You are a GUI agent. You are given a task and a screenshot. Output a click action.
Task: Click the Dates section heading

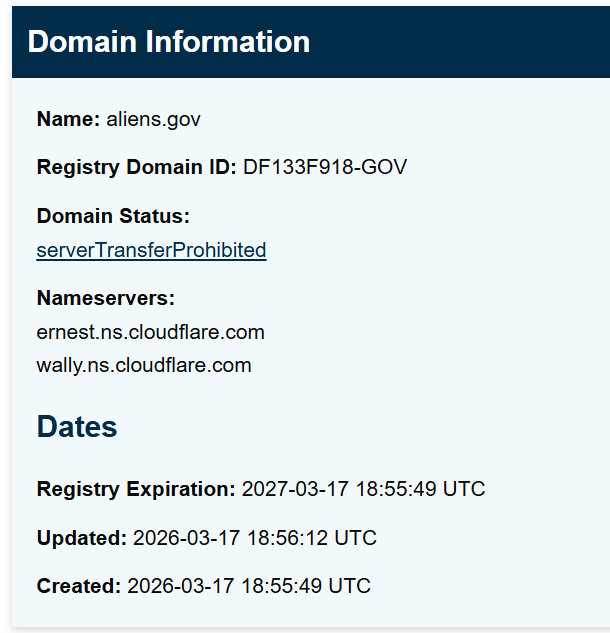click(77, 427)
